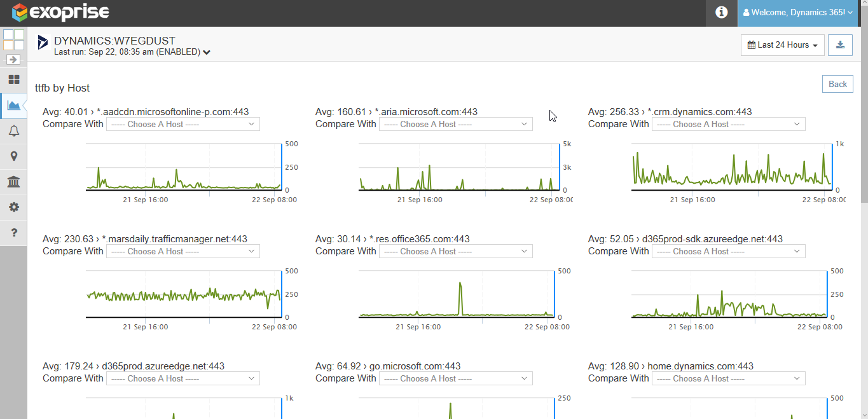Viewport: 868px width, 419px height.
Task: Click the marsdaily.trafficmanager.net ttfb chart
Action: pyautogui.click(x=184, y=294)
